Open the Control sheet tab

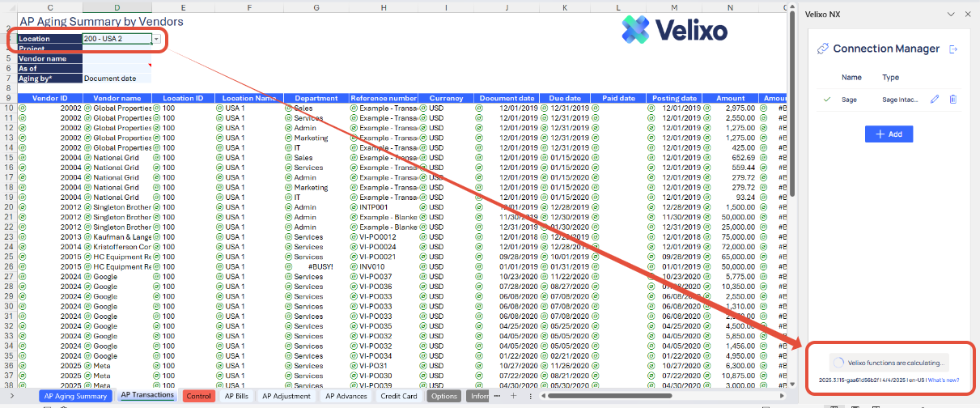198,396
